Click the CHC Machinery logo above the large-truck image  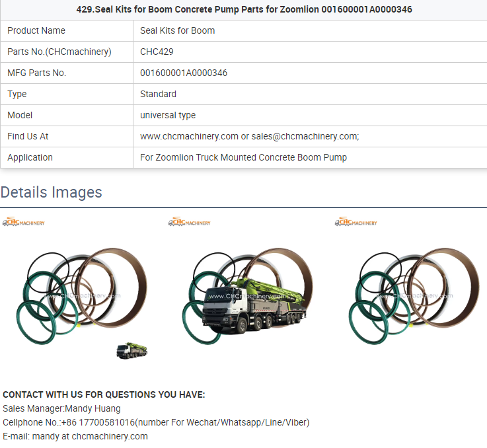190,223
